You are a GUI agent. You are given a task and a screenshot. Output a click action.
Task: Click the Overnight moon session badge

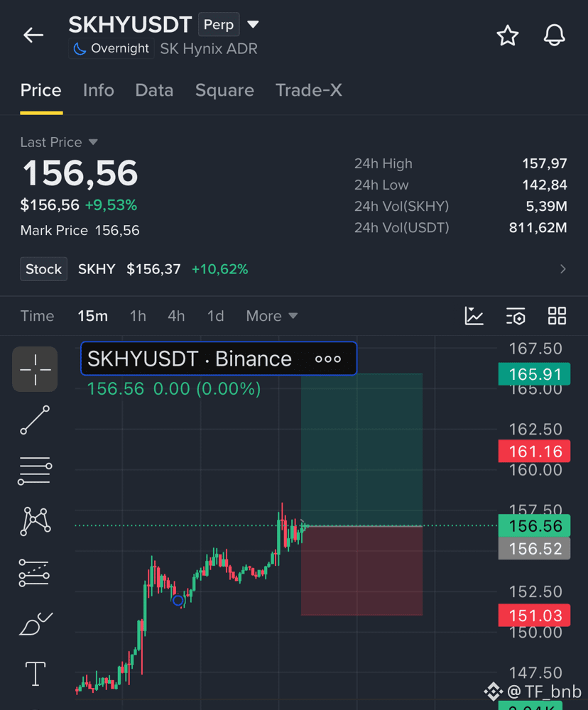coord(111,48)
